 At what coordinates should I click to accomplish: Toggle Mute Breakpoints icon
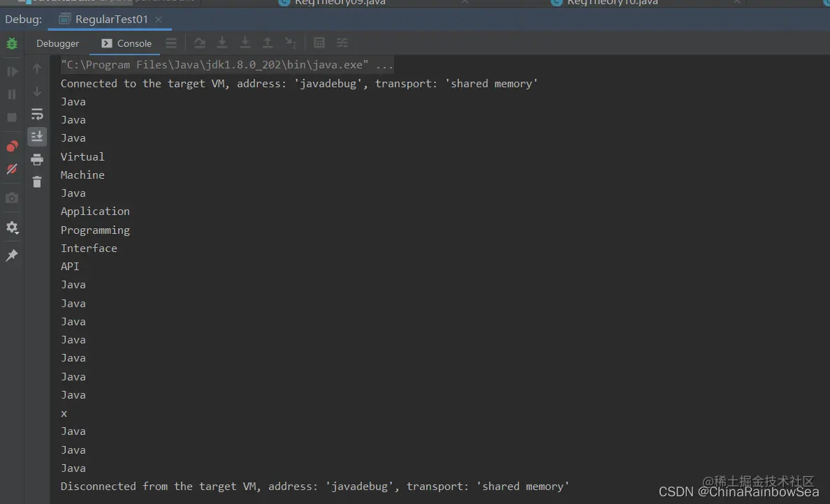coord(12,169)
